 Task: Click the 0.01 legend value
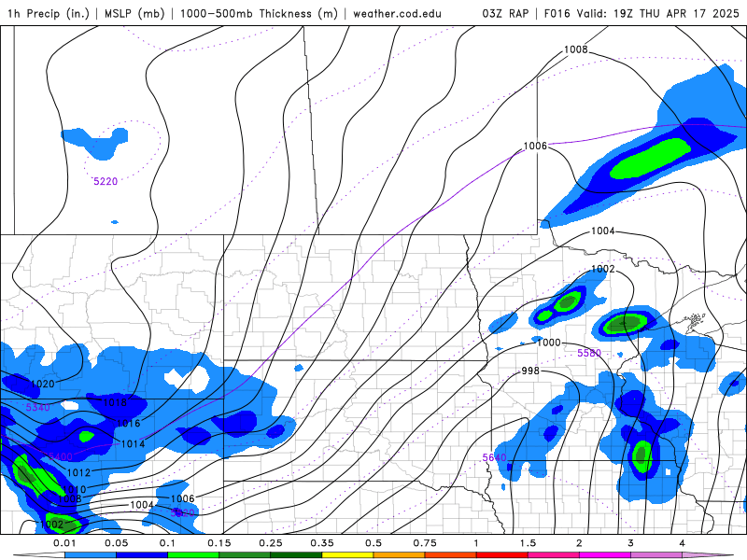coord(64,543)
